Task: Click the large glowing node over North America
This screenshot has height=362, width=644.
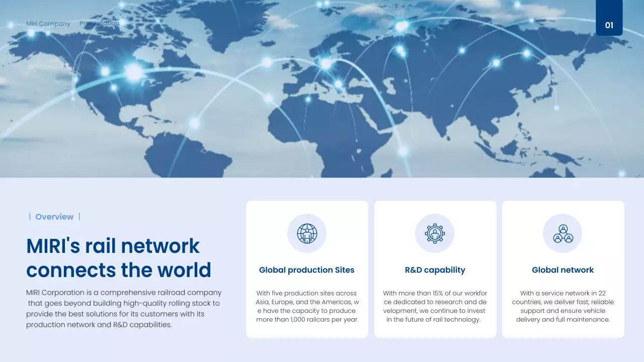Action: (134, 72)
